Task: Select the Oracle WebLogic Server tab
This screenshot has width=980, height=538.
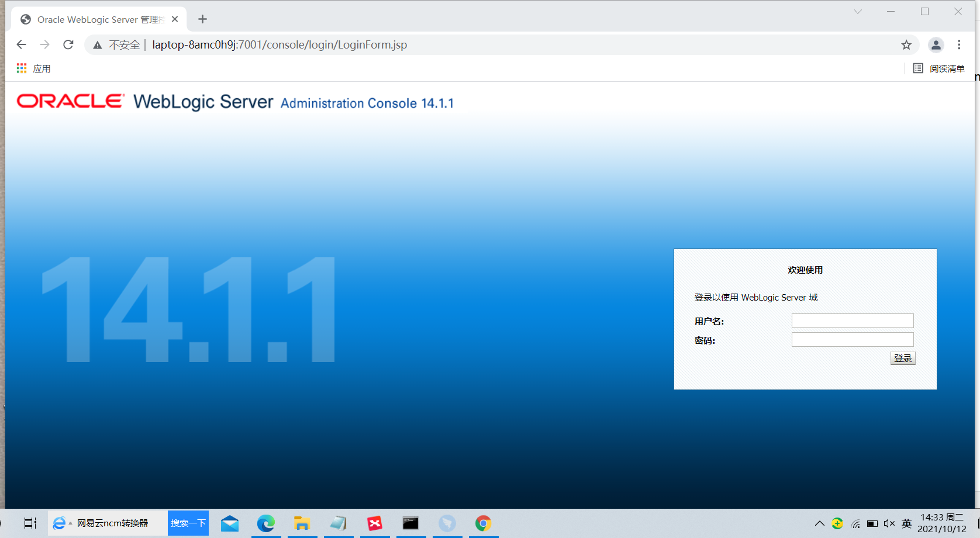Action: [94, 19]
